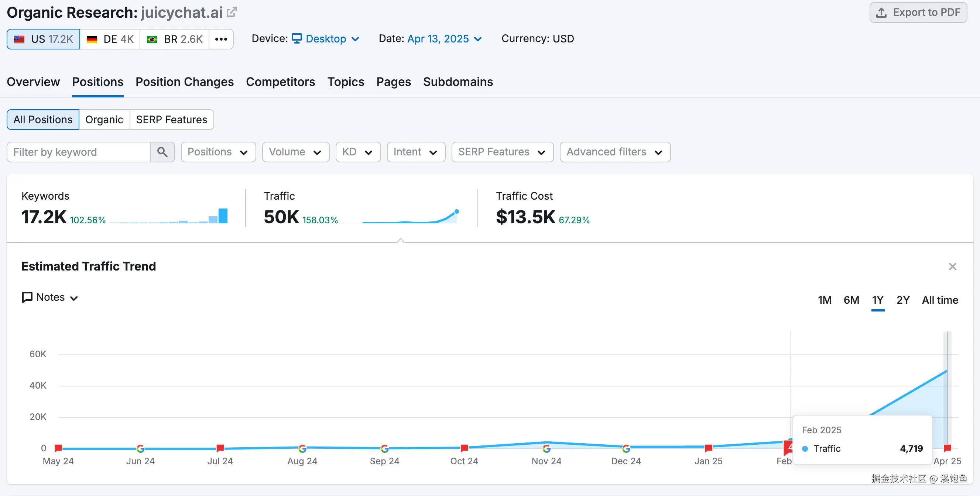Click the Google update icon at Nov 24

(x=546, y=448)
